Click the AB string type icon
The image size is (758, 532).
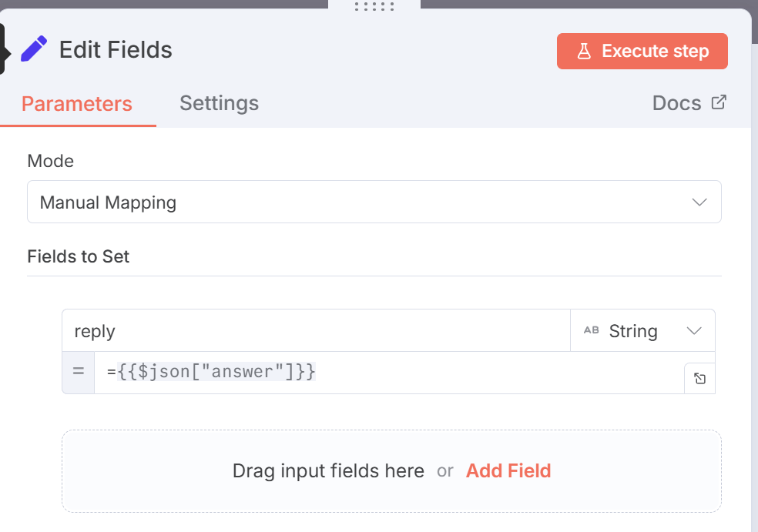pos(592,331)
